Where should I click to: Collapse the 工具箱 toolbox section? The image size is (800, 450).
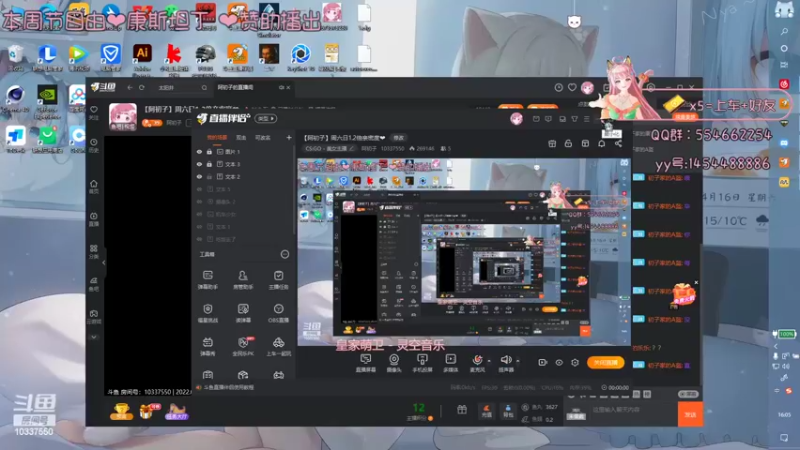tap(285, 254)
